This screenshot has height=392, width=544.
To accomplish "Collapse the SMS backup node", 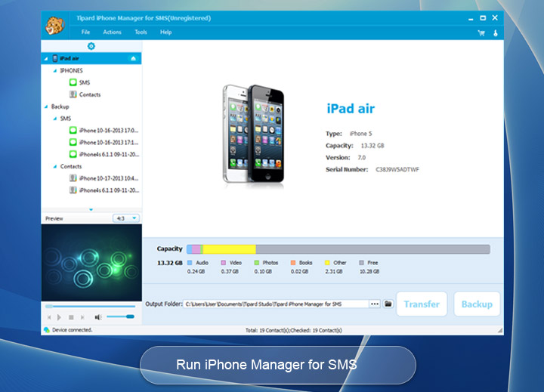I will 55,119.
